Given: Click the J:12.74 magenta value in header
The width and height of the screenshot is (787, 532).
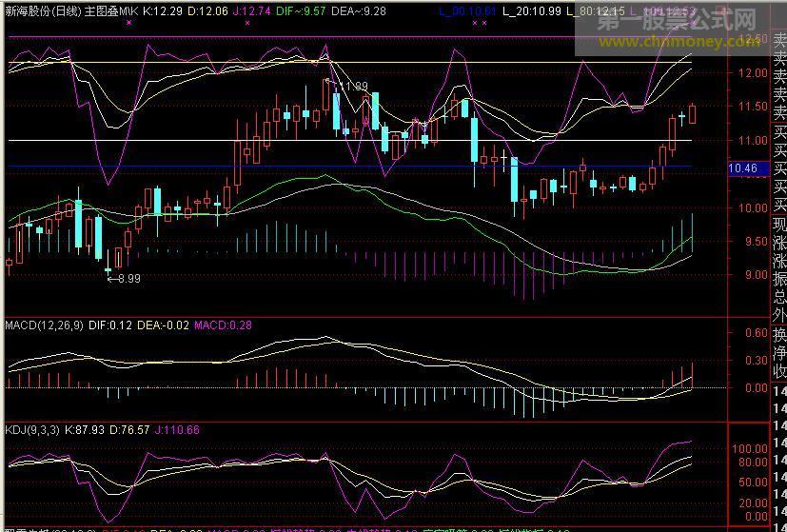Looking at the screenshot, I should point(251,11).
